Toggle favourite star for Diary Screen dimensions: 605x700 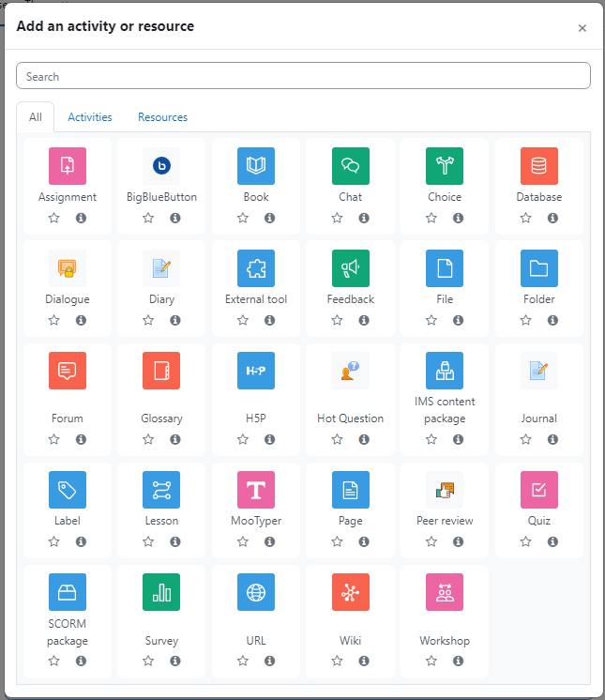click(148, 320)
